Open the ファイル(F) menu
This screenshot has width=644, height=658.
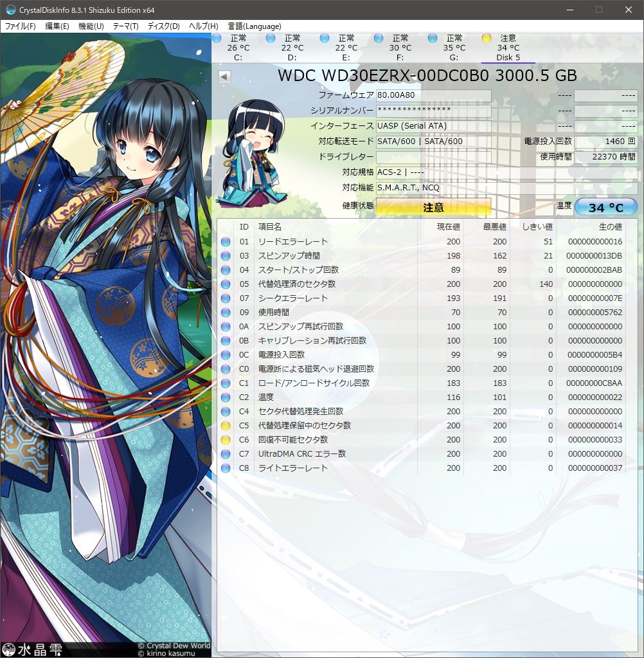point(20,26)
